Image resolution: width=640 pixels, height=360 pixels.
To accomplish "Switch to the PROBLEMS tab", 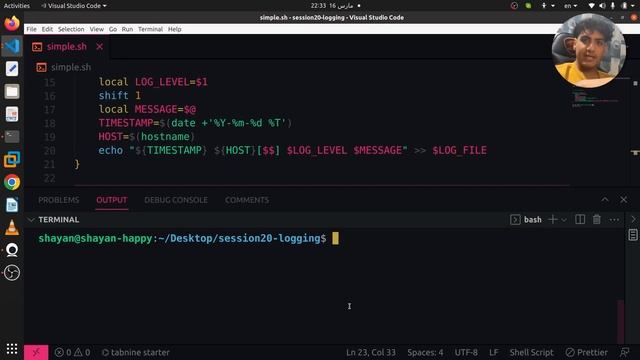I will [x=59, y=200].
